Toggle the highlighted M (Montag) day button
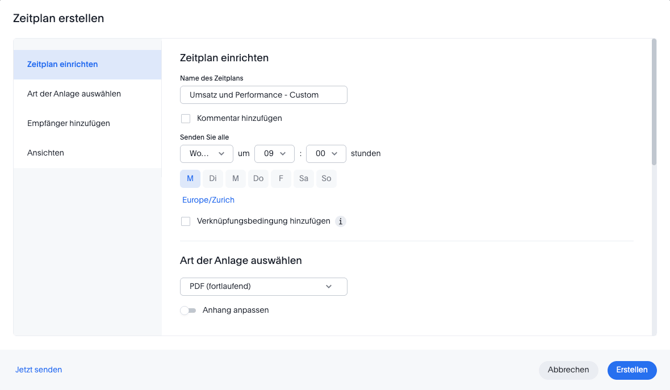The width and height of the screenshot is (670, 390). coord(190,179)
